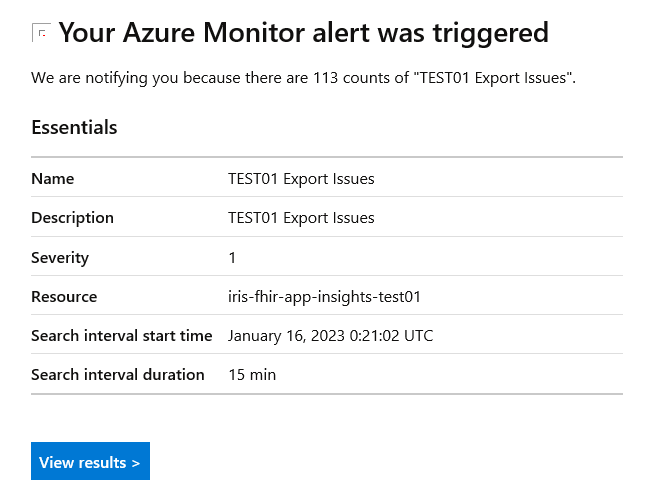Click the Search interval start time label
This screenshot has width=660, height=490.
(x=122, y=336)
